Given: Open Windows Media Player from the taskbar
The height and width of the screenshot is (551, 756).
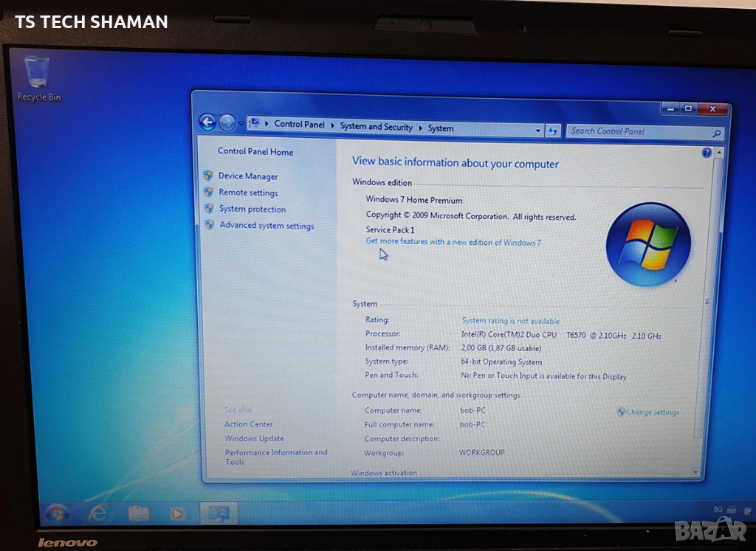Looking at the screenshot, I should point(177,513).
